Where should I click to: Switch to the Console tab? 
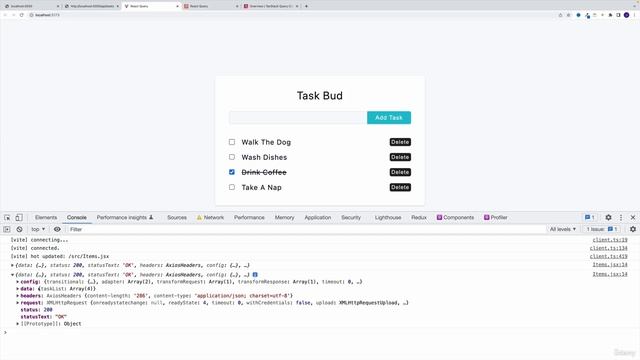point(77,218)
